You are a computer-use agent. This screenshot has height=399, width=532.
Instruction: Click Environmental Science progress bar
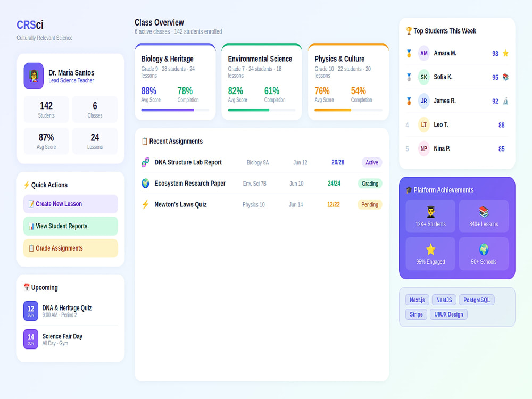[x=262, y=110]
